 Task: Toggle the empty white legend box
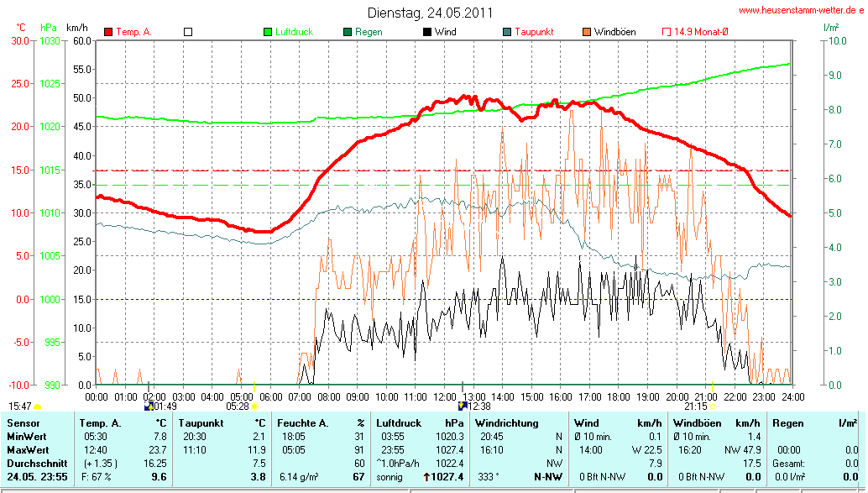pyautogui.click(x=188, y=32)
